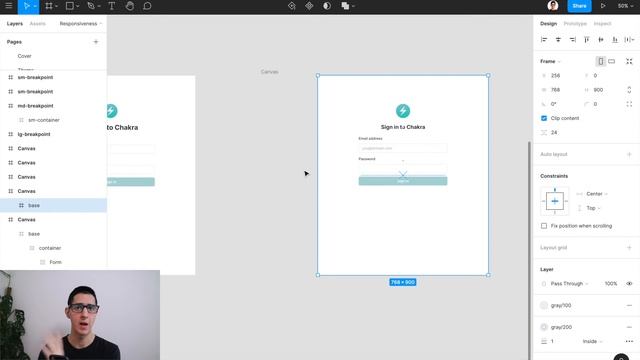Click Align top icon
Image resolution: width=640 pixels, height=360 pixels.
pos(587,40)
